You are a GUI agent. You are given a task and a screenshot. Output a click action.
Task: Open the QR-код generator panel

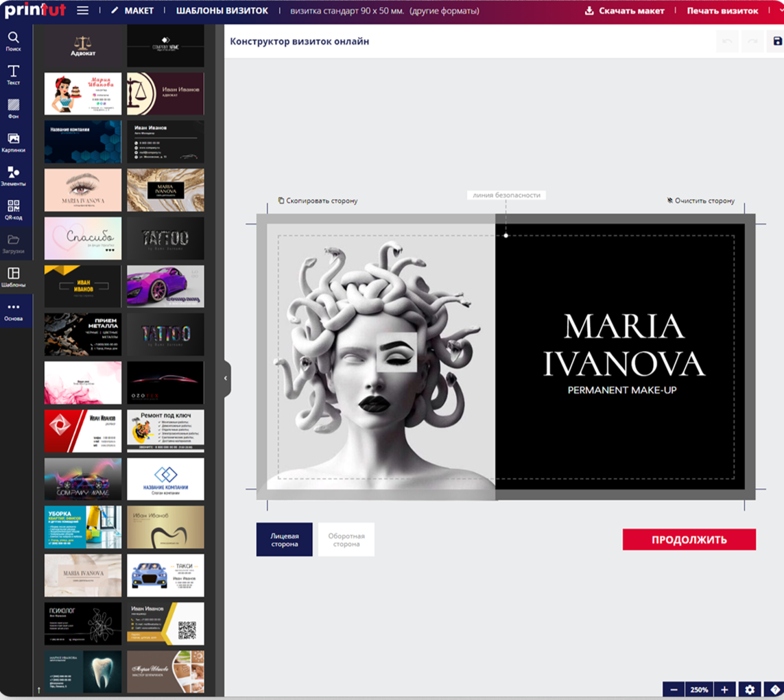pos(14,210)
